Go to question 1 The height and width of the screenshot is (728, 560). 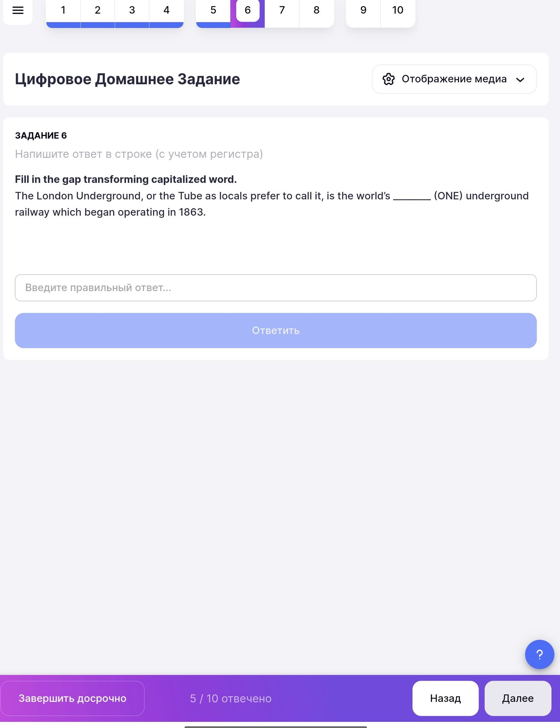pos(63,11)
